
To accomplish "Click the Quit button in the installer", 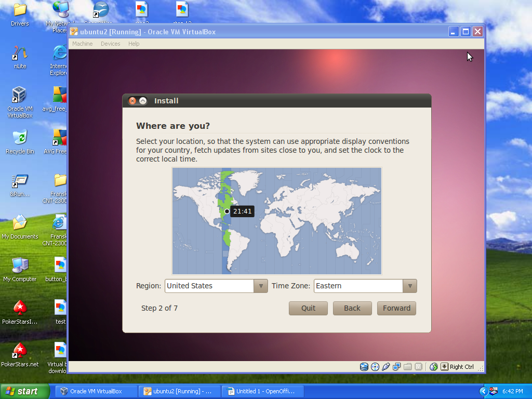I will pos(308,308).
